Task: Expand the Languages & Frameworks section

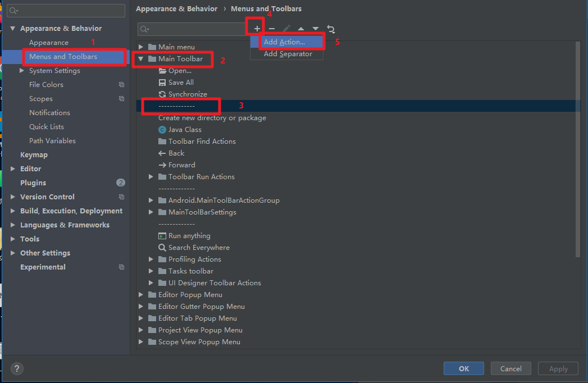Action: click(x=13, y=225)
